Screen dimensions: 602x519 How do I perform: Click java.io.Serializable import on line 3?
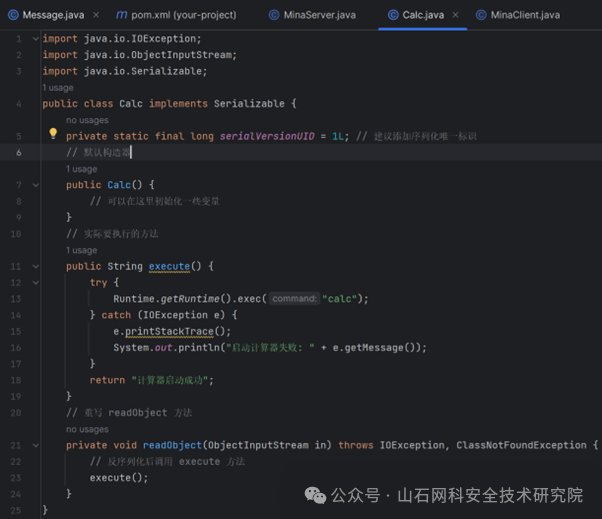[143, 71]
